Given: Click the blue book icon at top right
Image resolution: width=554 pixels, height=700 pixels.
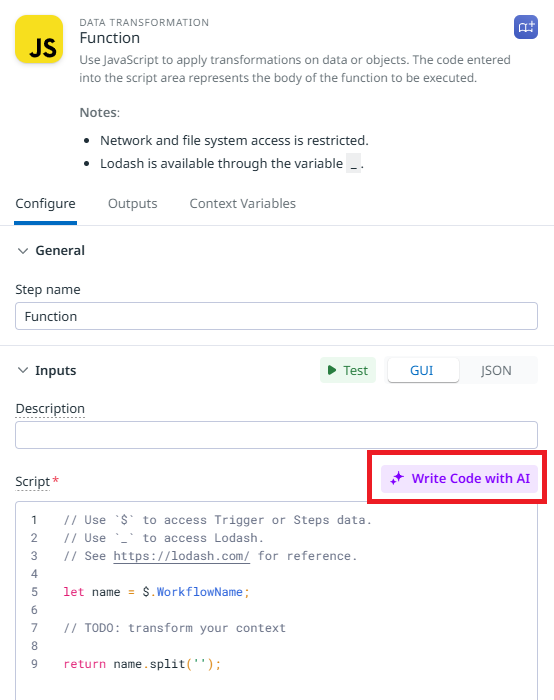Looking at the screenshot, I should [x=525, y=27].
